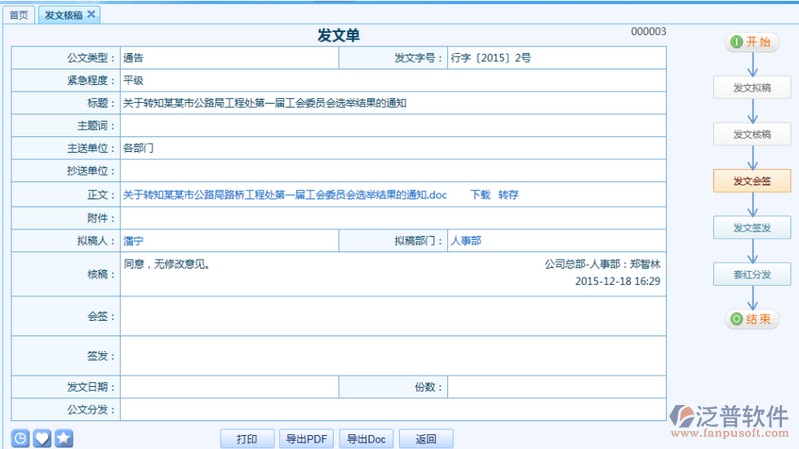Screen dimensions: 799x449
Task: Click the 返回 button
Action: pyautogui.click(x=427, y=439)
